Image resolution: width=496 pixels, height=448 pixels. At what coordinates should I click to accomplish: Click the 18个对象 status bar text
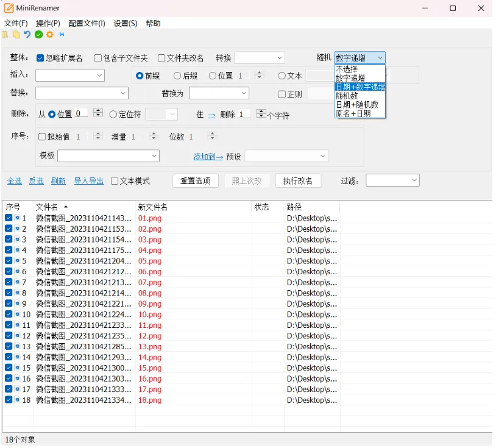click(20, 439)
